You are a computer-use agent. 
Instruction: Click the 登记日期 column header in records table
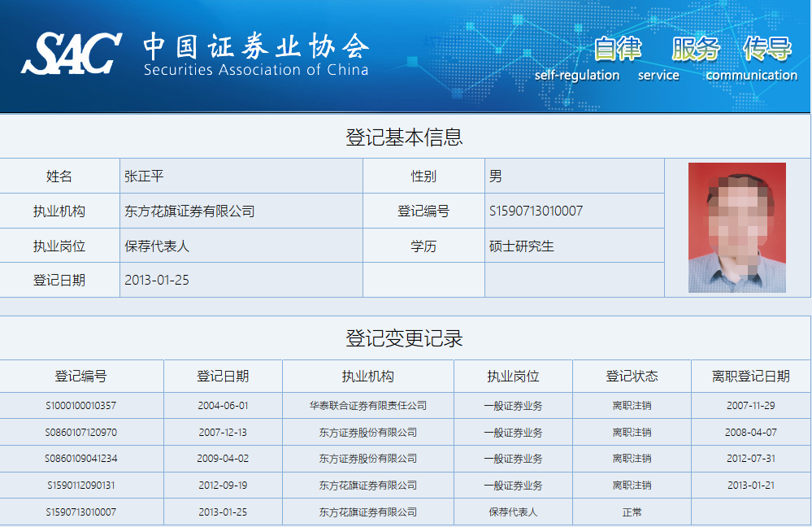(223, 377)
